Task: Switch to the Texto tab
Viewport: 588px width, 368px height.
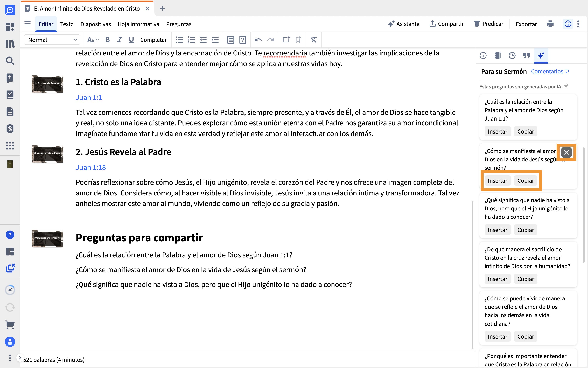Action: point(67,24)
